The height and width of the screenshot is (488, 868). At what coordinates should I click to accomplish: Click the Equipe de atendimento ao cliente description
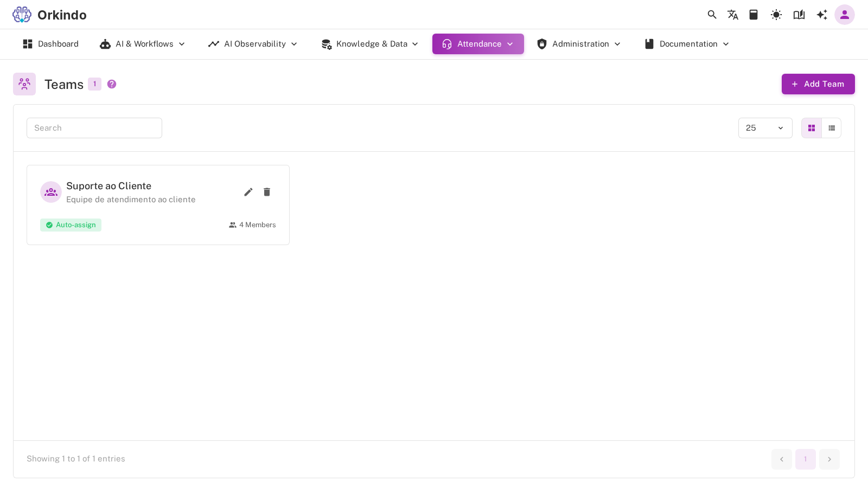(131, 200)
